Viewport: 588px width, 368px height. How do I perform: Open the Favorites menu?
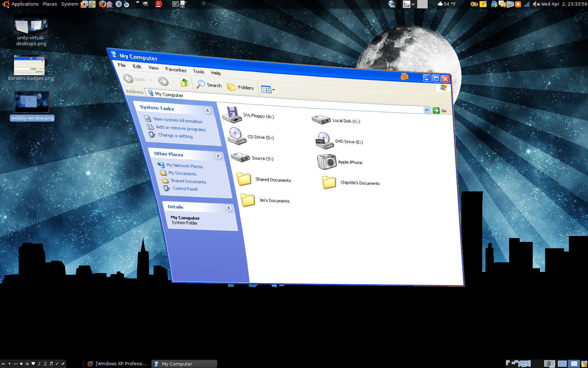tap(176, 70)
